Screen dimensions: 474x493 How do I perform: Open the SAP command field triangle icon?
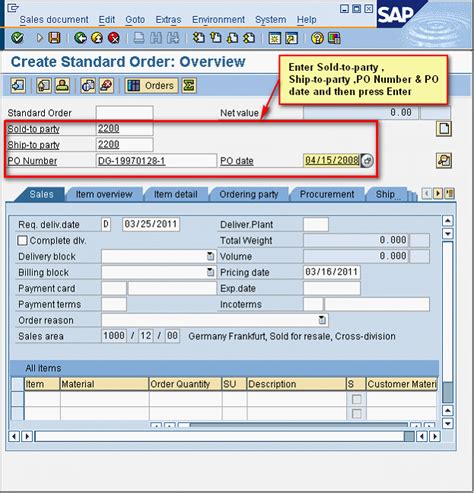click(x=40, y=38)
